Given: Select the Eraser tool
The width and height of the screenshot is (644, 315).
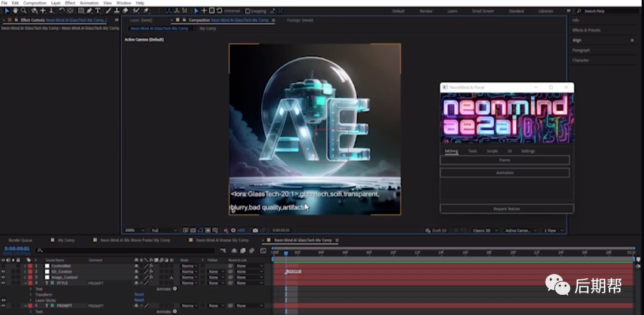Looking at the screenshot, I should pos(125,11).
